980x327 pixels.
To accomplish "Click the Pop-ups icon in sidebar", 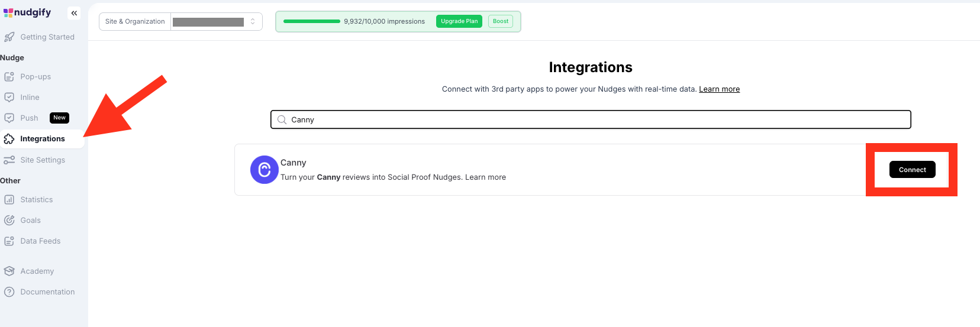I will [x=9, y=77].
